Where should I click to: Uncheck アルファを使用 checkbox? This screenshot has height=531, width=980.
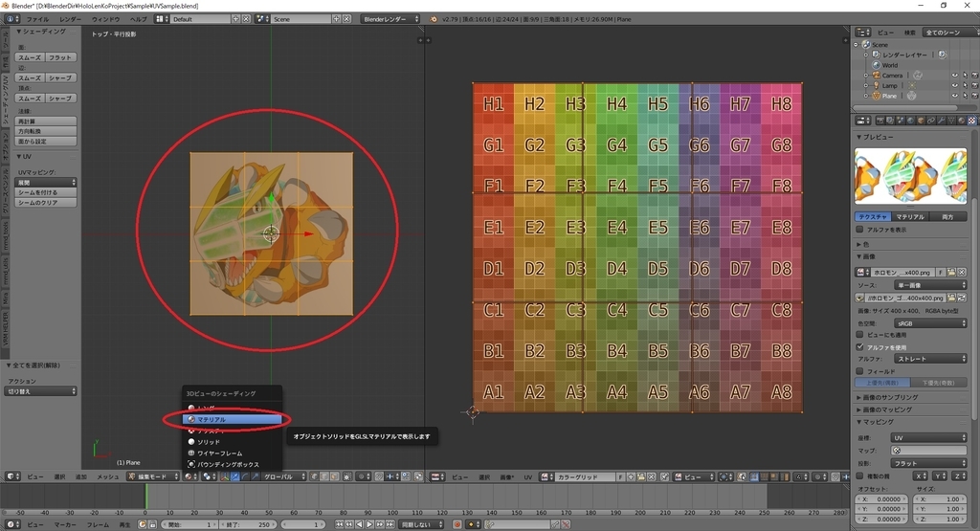[x=860, y=346]
